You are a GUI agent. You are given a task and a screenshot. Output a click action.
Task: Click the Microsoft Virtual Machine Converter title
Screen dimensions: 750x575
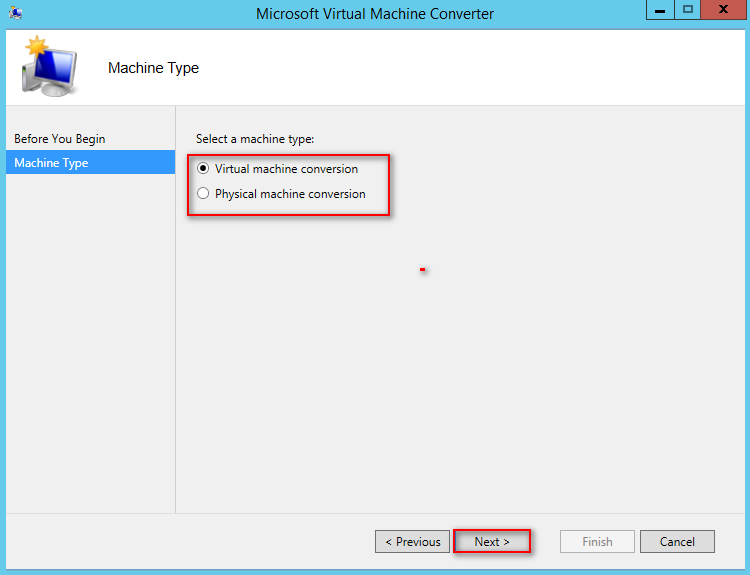click(375, 14)
